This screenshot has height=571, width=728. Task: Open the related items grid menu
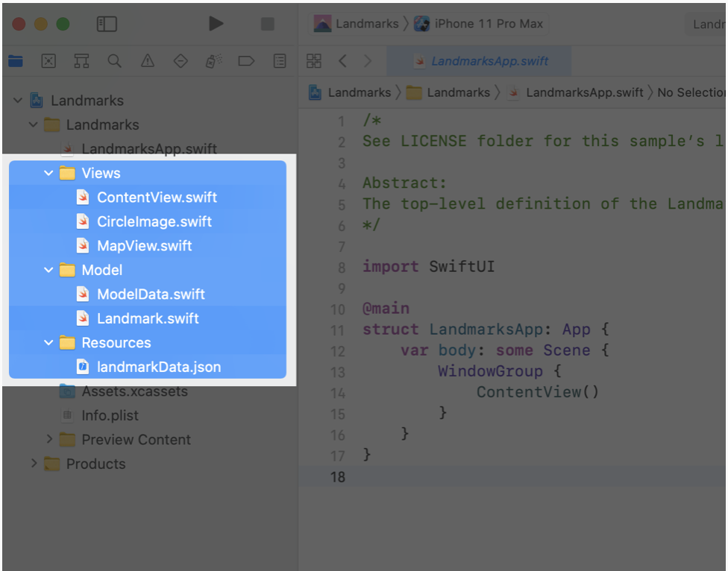314,61
